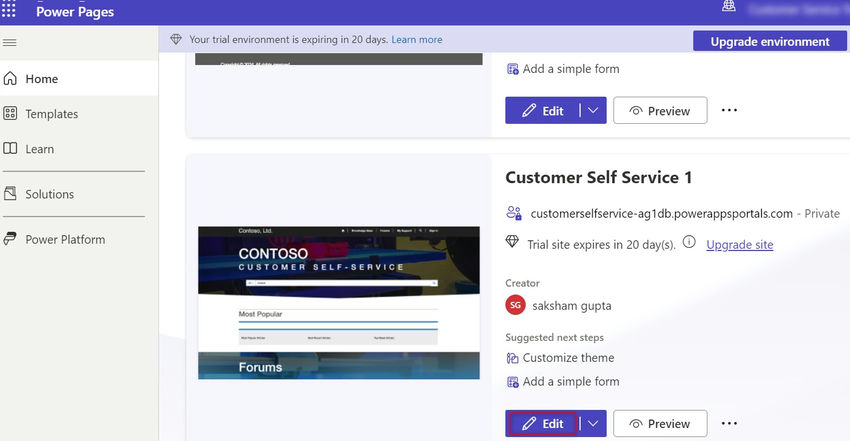
Task: Open Templates in sidebar
Action: 79,114
